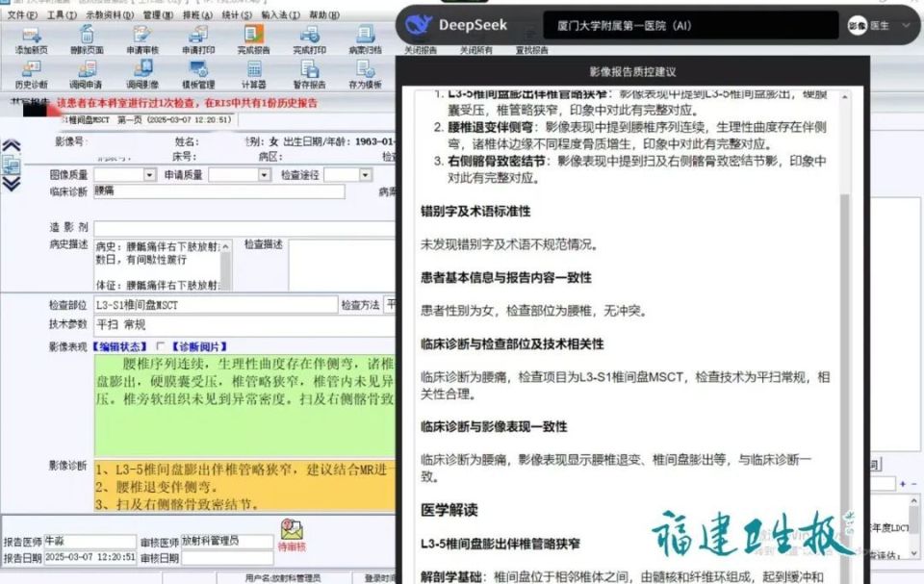Click the orange 影像诊断 text area

click(244, 486)
